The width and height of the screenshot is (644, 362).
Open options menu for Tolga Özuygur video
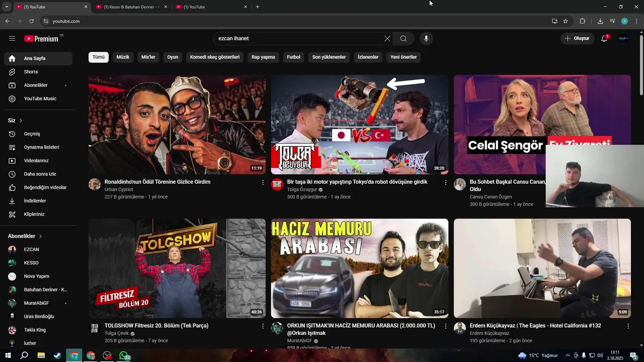pyautogui.click(x=445, y=183)
